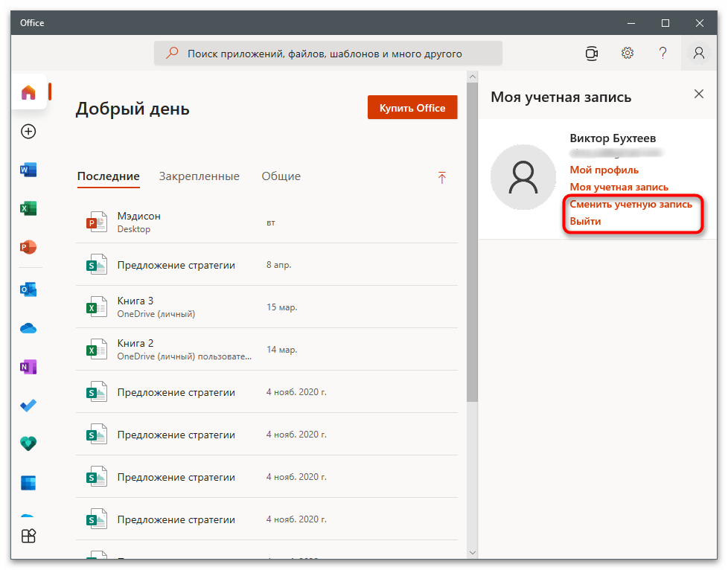Open OneDrive cloud icon in sidebar
The width and height of the screenshot is (728, 570).
pyautogui.click(x=28, y=329)
